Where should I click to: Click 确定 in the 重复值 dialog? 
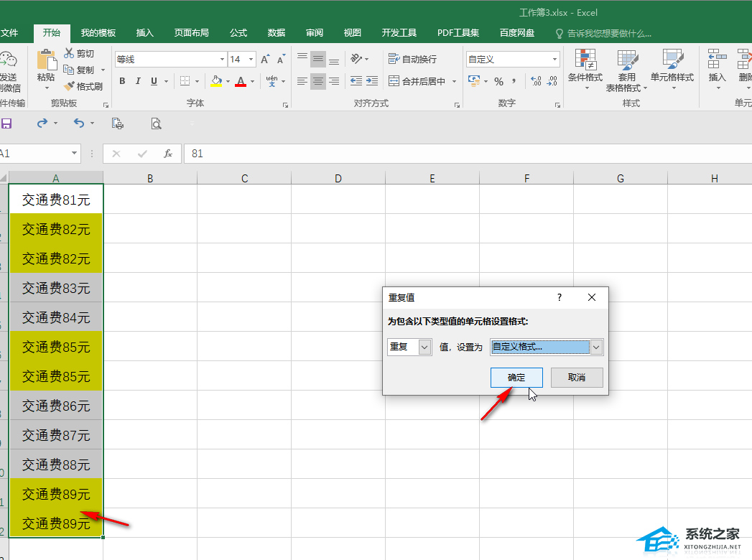(516, 377)
